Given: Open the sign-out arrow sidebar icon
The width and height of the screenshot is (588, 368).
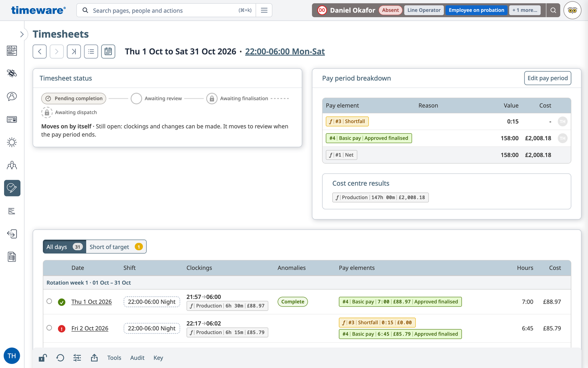Looking at the screenshot, I should (12, 234).
